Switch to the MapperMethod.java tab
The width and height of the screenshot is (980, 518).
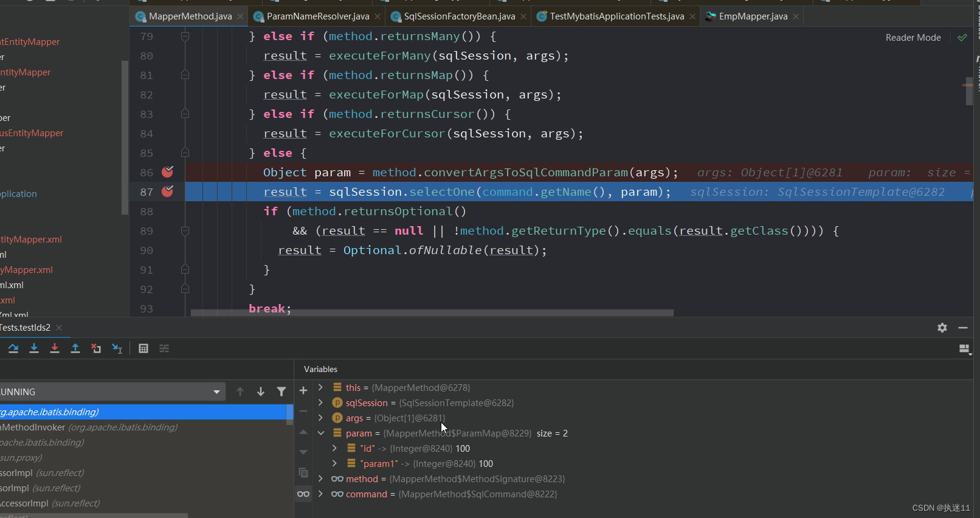(x=190, y=16)
